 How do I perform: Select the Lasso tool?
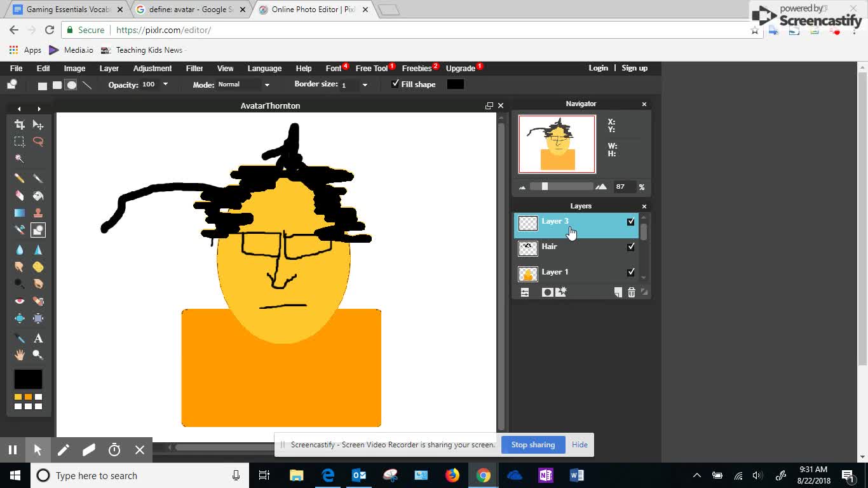tap(38, 142)
